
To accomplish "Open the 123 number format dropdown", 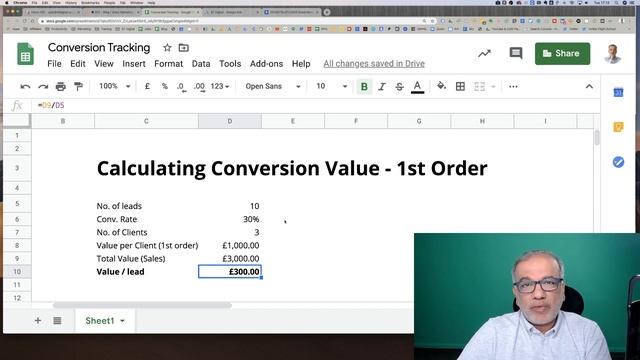I will click(220, 86).
